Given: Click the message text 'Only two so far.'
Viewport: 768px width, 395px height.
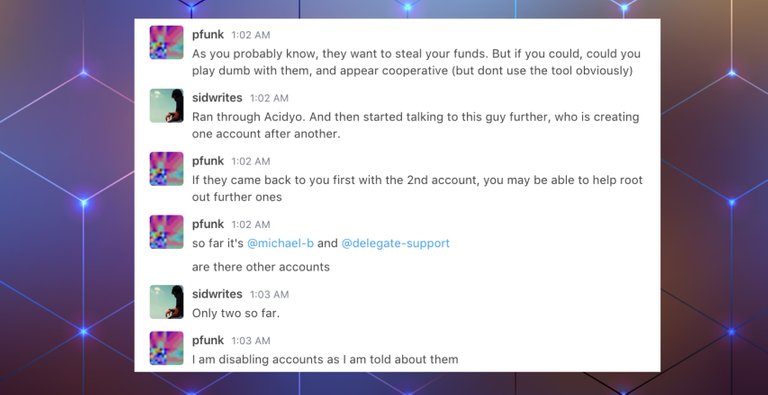Looking at the screenshot, I should (x=236, y=313).
